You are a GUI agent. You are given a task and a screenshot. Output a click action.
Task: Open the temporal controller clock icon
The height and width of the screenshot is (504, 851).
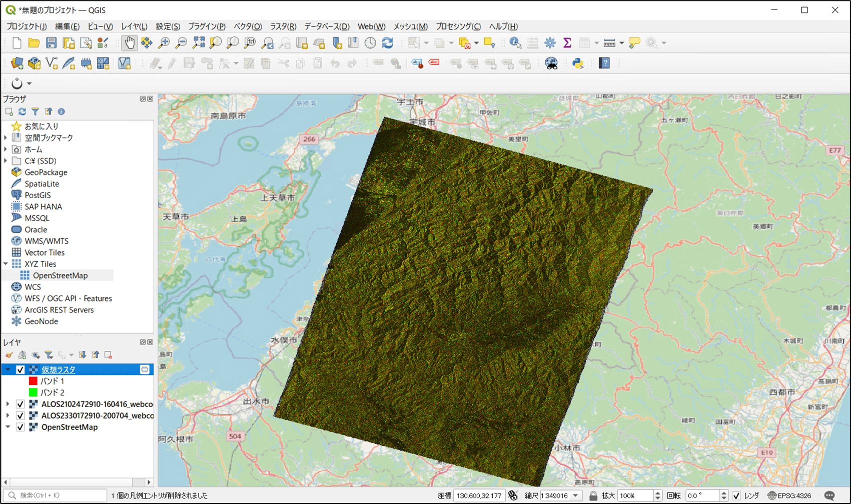pos(370,43)
